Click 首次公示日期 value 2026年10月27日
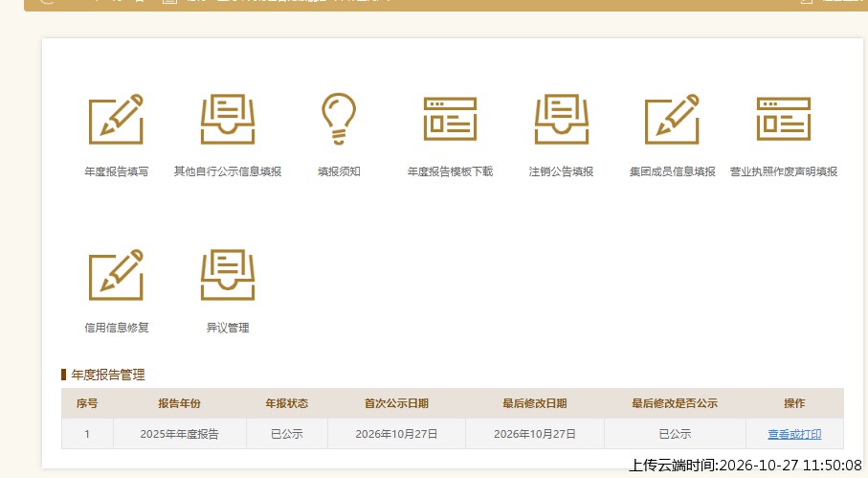The height and width of the screenshot is (478, 868). 396,434
